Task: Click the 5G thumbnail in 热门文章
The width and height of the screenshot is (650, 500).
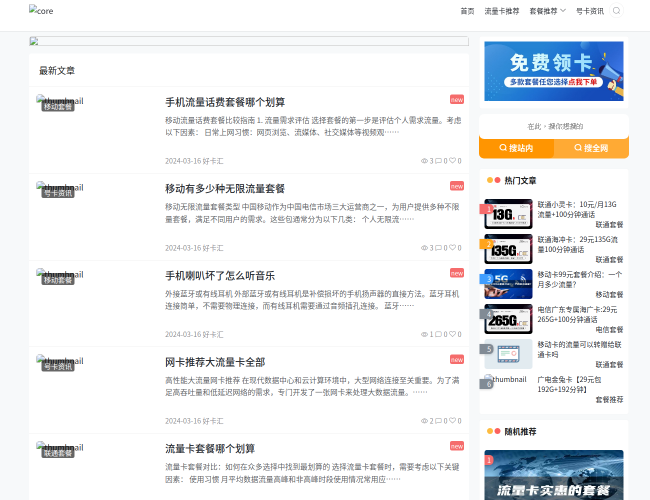Action: [508, 284]
